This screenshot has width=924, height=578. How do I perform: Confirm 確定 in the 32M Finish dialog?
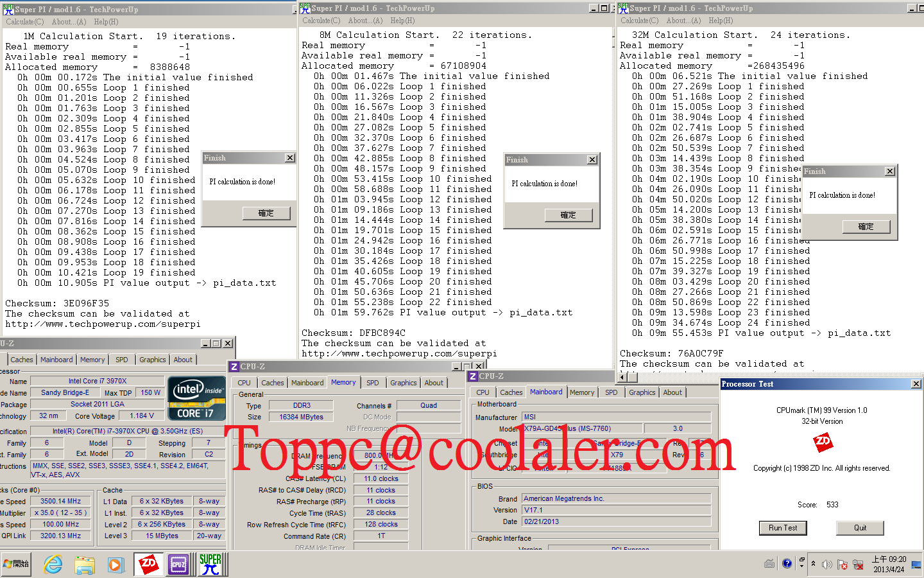point(866,227)
